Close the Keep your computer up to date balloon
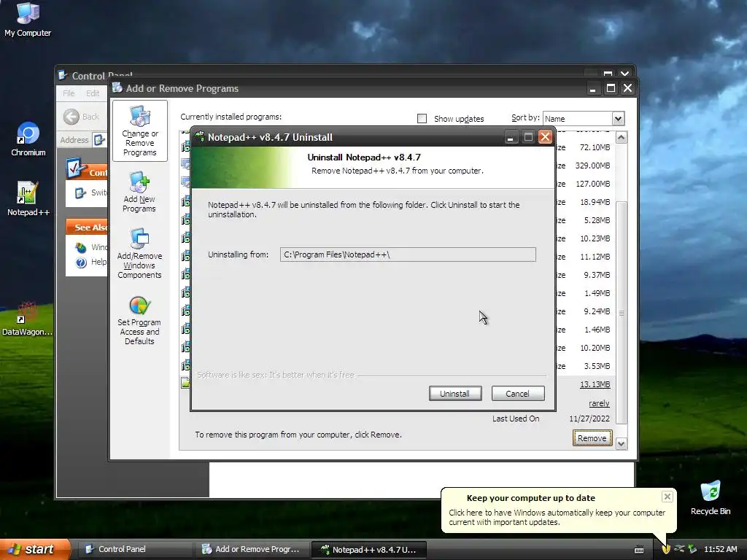This screenshot has width=747, height=560. 667,497
